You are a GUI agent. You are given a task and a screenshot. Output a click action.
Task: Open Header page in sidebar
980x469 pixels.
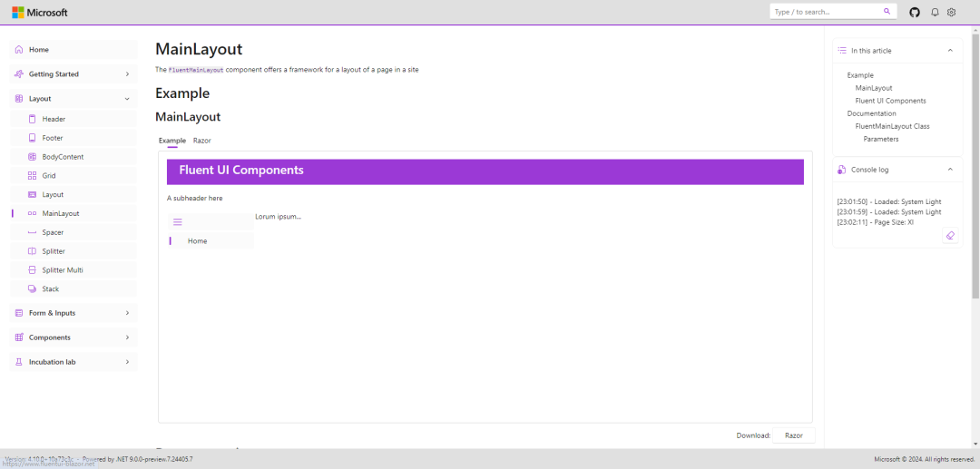coord(73,119)
